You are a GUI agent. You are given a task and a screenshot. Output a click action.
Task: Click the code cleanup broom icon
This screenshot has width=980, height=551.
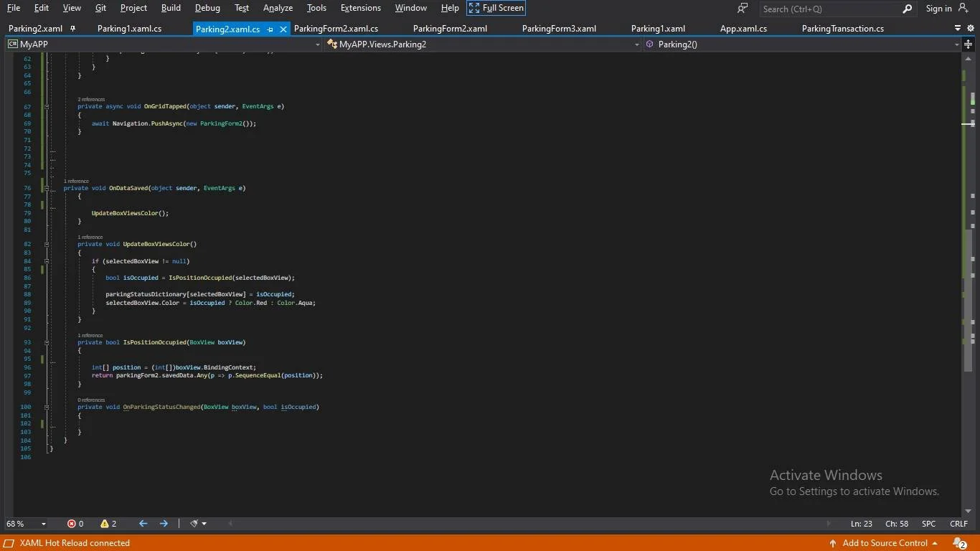(x=194, y=524)
